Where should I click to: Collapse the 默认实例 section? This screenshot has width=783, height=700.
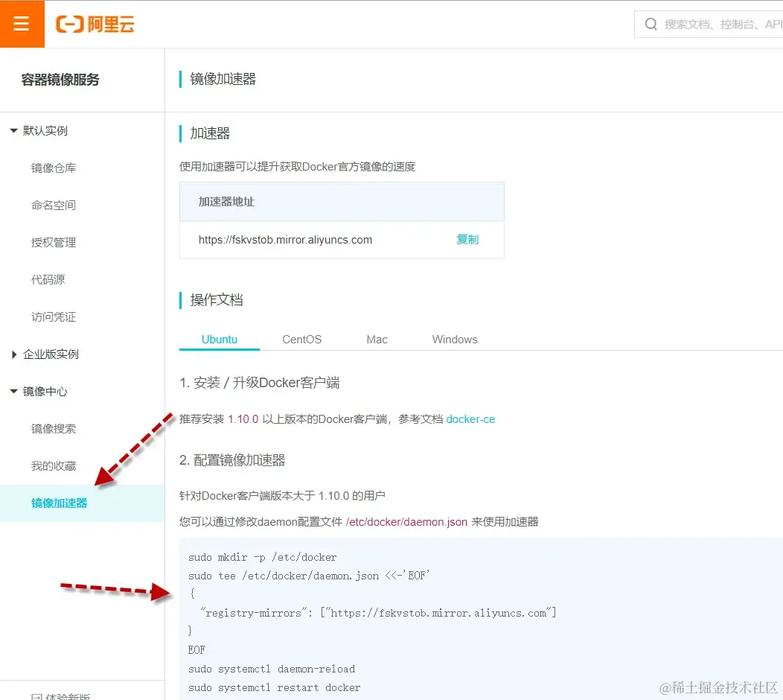pyautogui.click(x=13, y=131)
